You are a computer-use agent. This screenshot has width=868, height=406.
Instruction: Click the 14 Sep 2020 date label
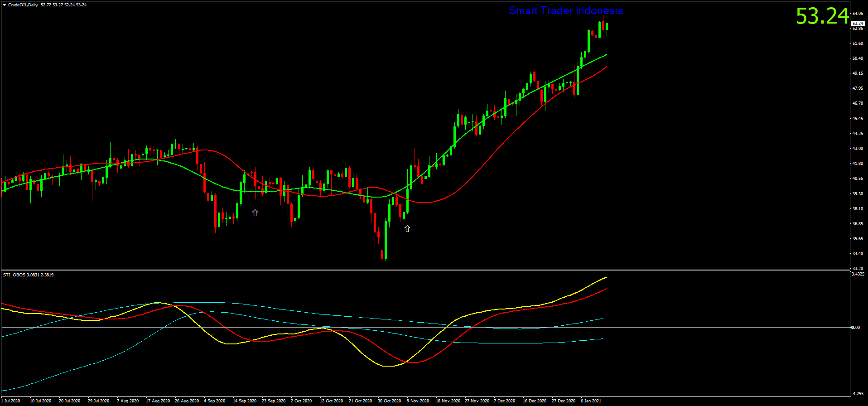pos(245,401)
